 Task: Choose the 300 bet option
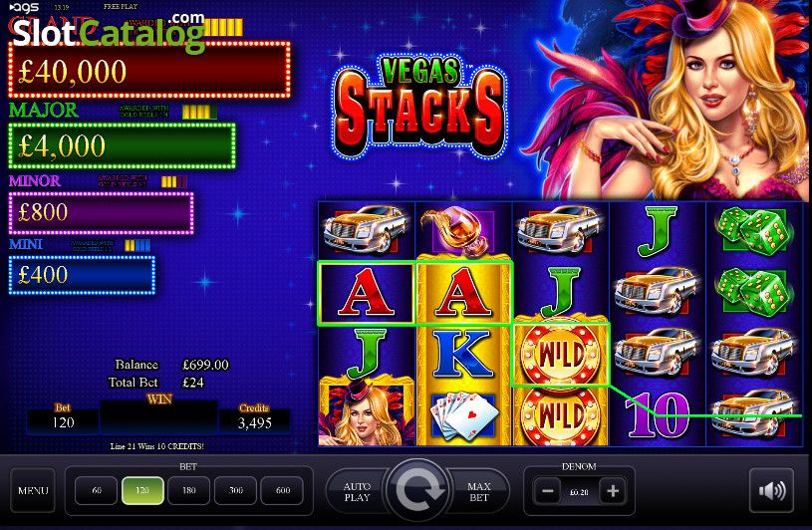coord(235,490)
